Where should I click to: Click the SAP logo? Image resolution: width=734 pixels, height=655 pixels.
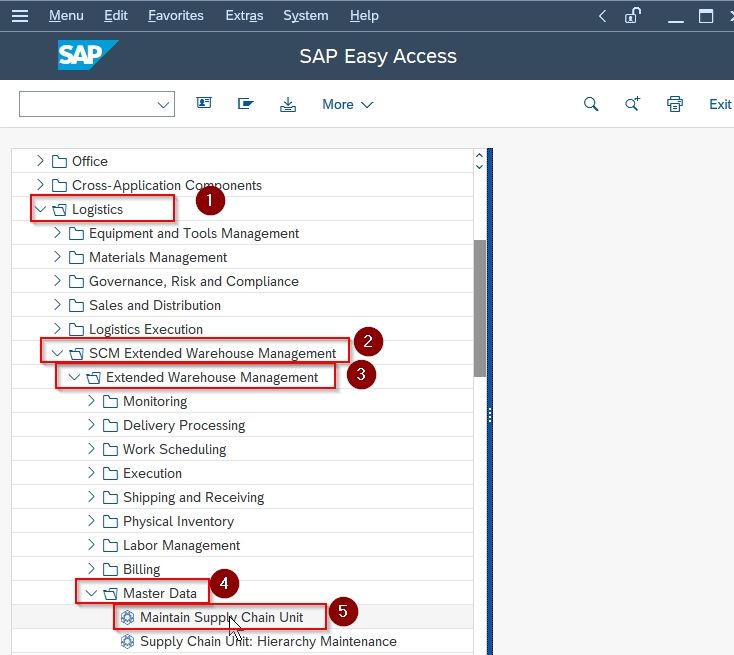point(88,55)
